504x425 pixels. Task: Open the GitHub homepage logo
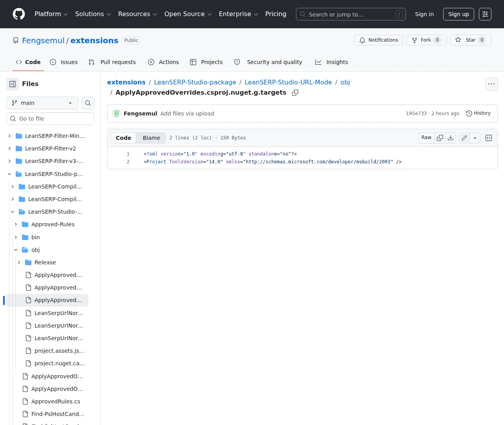(x=19, y=14)
